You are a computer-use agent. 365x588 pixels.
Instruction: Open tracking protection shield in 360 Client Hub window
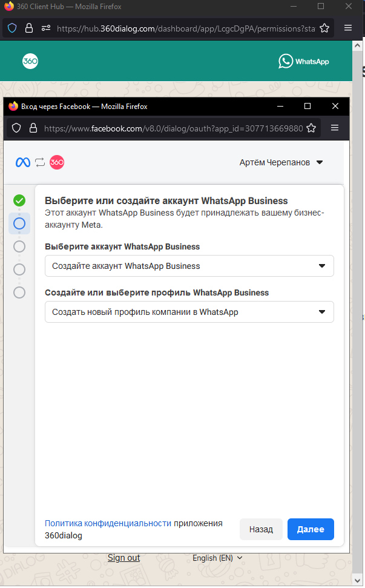point(12,28)
